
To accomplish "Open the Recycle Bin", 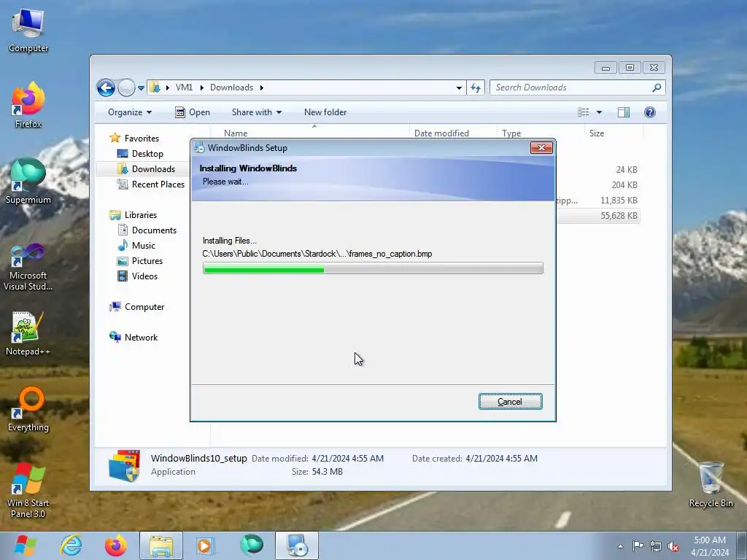I will pos(711,485).
